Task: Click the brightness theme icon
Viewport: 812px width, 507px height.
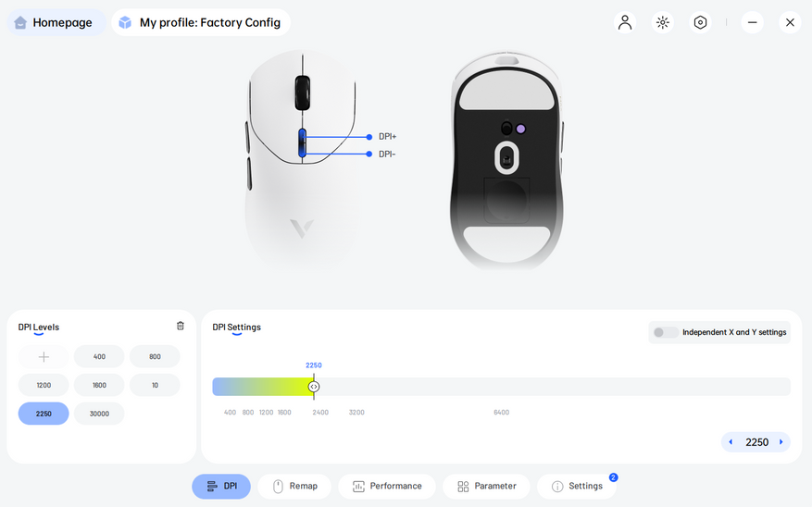Action: 662,22
